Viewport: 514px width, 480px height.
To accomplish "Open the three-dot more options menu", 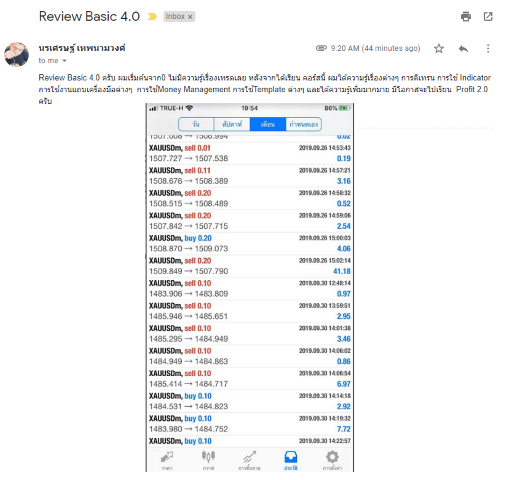I will click(x=488, y=49).
